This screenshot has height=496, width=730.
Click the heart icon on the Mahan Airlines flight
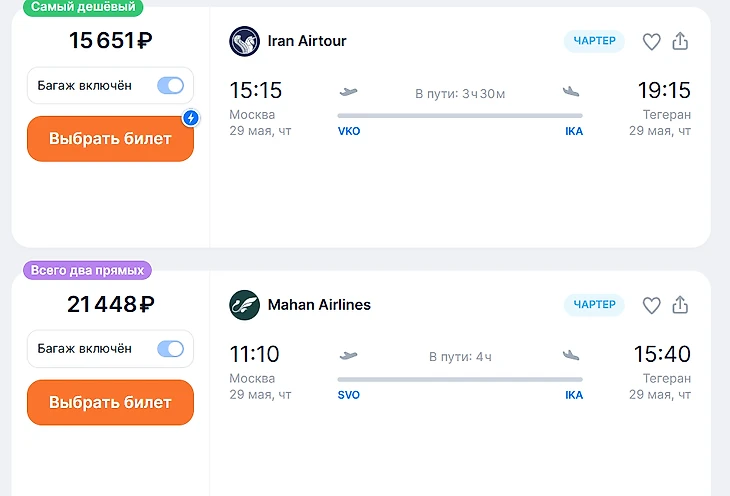(x=651, y=305)
